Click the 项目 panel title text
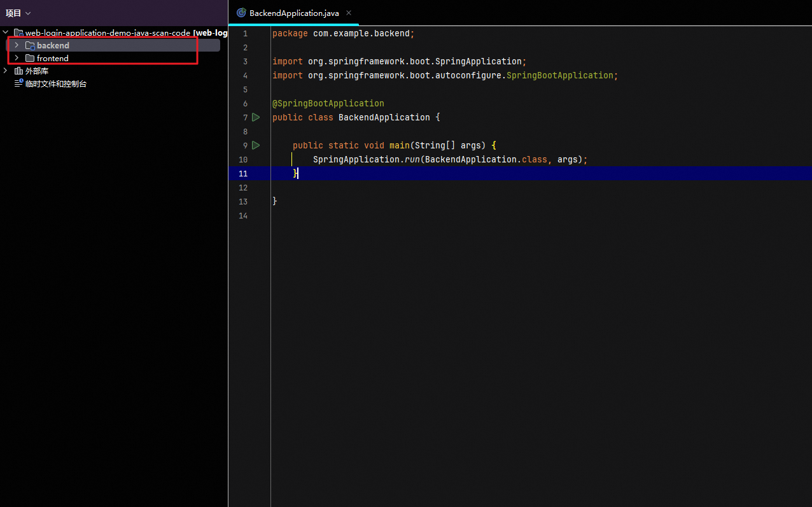812x507 pixels. (13, 13)
